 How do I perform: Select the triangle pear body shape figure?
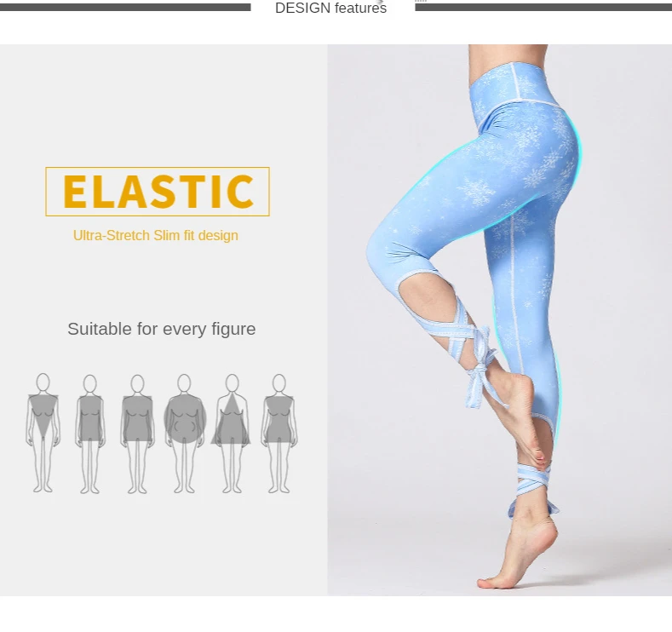pyautogui.click(x=232, y=434)
